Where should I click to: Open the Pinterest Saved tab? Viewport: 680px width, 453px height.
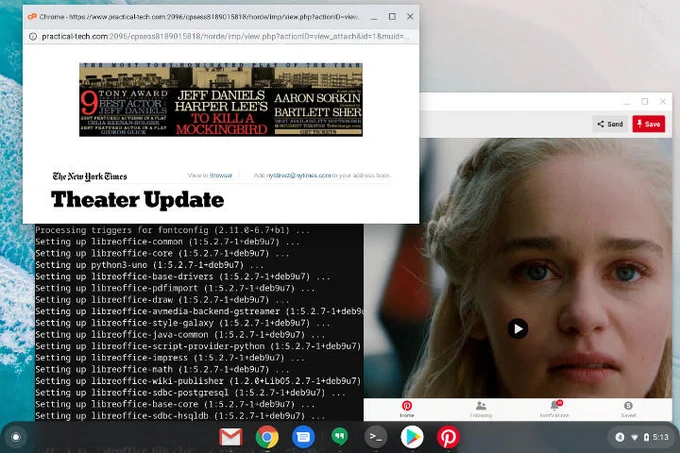628,409
